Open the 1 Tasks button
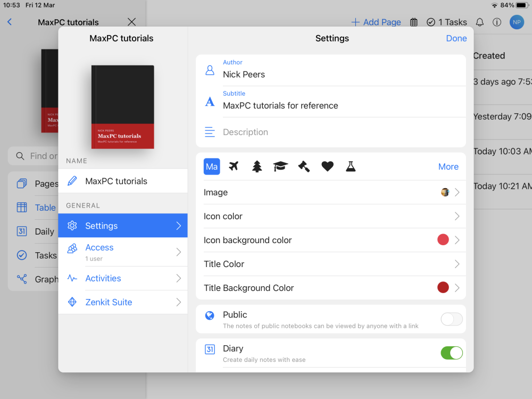Screen dimensions: 532x399 point(446,22)
